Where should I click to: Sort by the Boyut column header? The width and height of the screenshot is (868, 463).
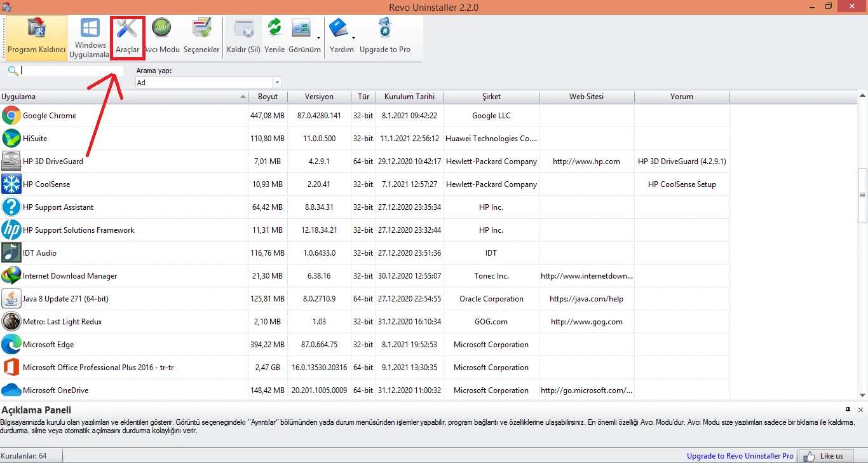pyautogui.click(x=268, y=97)
